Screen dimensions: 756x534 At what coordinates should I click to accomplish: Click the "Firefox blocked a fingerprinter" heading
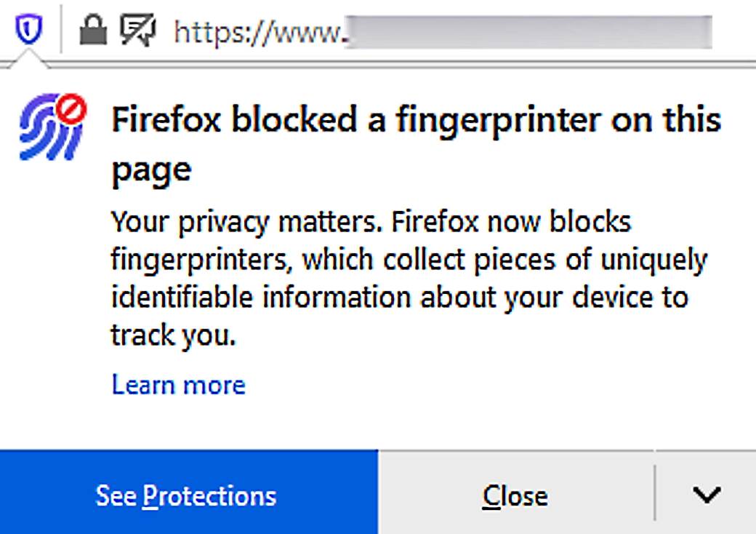[x=416, y=120]
